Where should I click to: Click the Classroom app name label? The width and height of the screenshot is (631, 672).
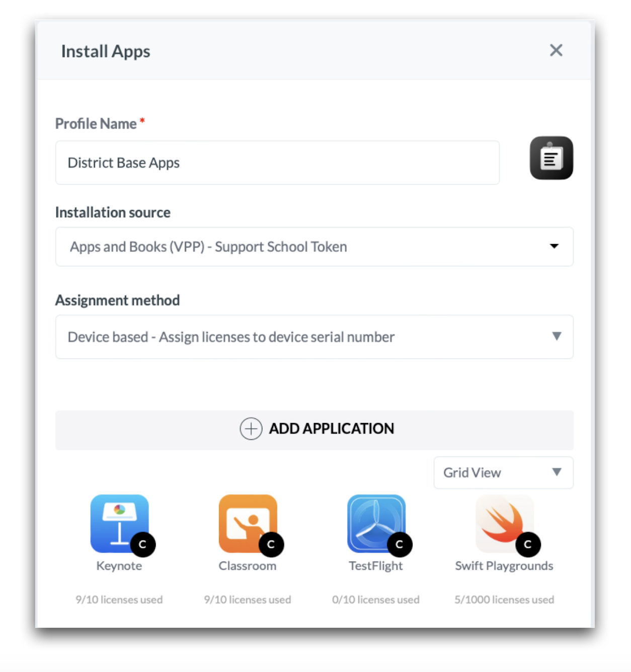(x=248, y=566)
